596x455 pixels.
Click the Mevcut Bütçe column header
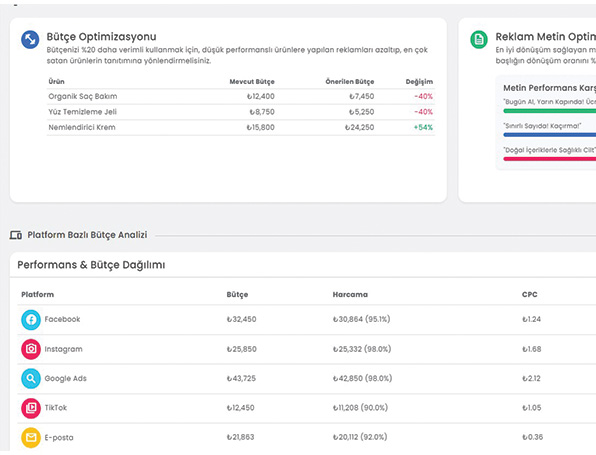252,82
